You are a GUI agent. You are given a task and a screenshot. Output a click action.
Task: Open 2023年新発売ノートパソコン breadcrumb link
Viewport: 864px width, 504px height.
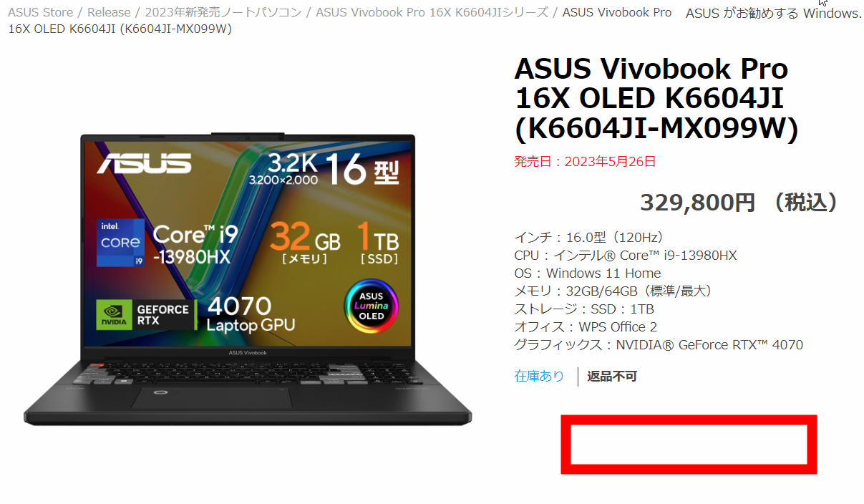[223, 12]
